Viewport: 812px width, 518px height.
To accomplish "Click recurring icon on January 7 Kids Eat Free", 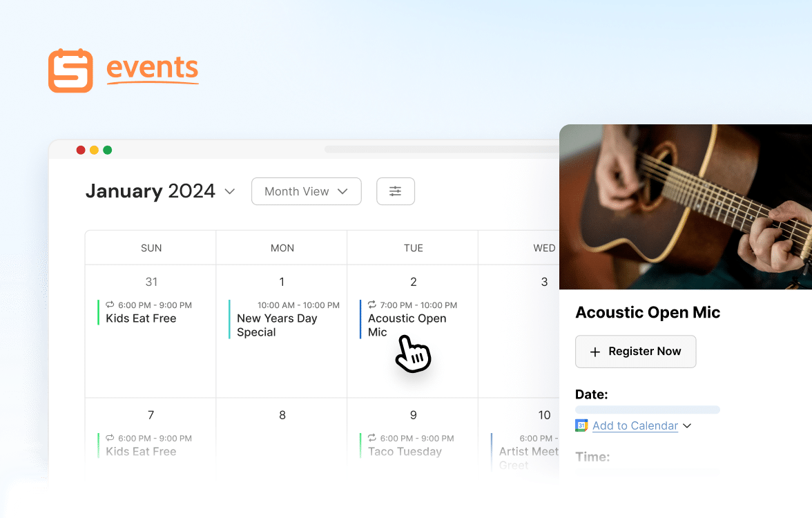I will point(110,438).
